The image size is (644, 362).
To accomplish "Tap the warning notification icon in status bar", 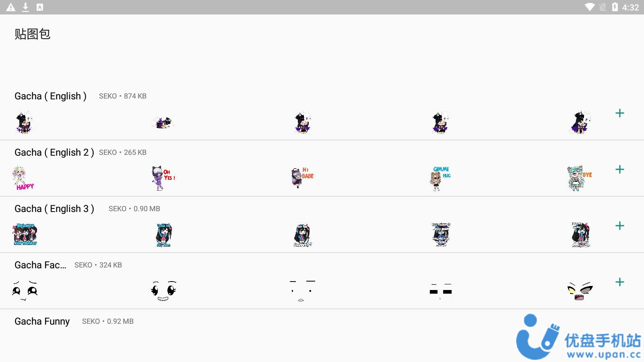I will pyautogui.click(x=11, y=7).
